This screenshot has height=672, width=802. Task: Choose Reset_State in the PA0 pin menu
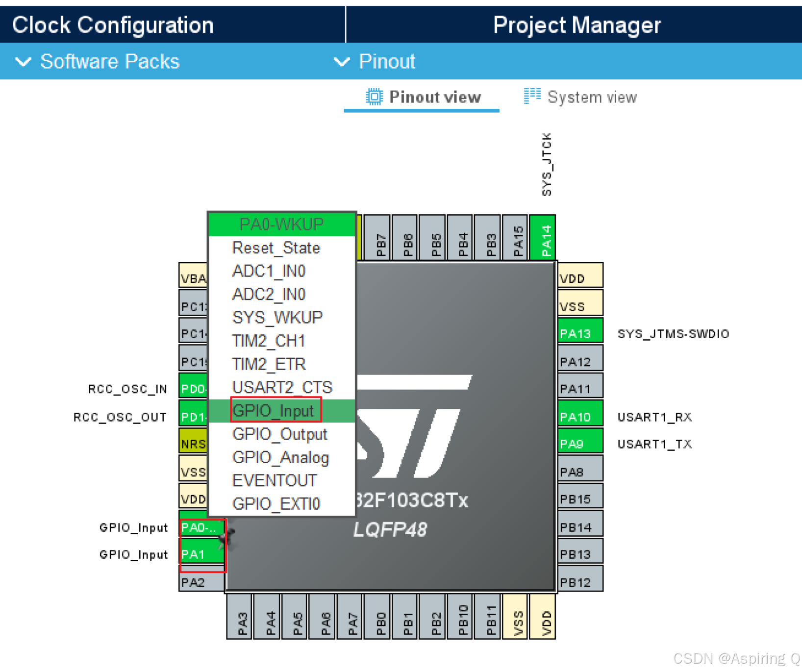pos(282,248)
